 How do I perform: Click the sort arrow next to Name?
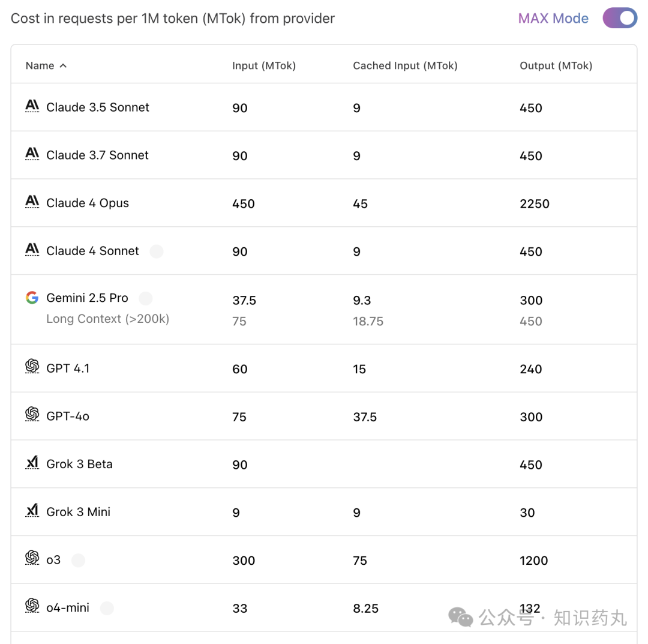tap(63, 66)
